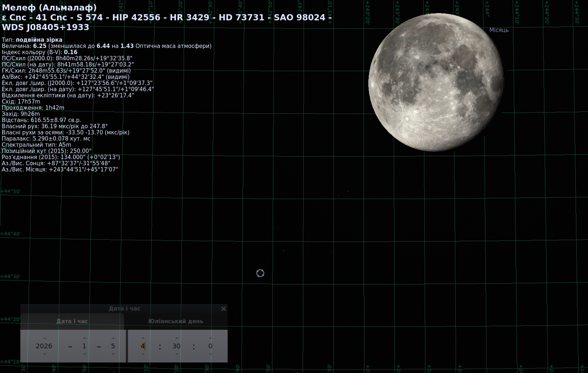Image resolution: width=588 pixels, height=373 pixels.
Task: Click the 'Паралакс: 5.290±0.078' line
Action: pyautogui.click(x=46, y=139)
